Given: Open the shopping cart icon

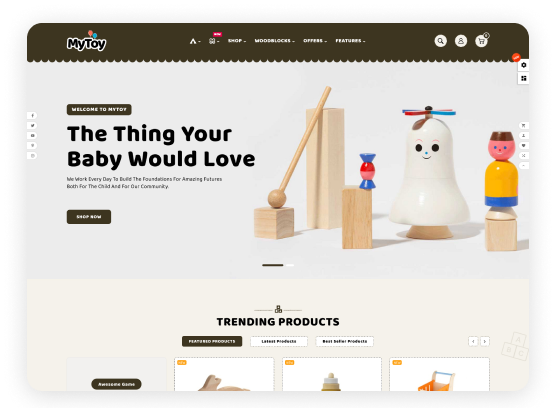Looking at the screenshot, I should [481, 41].
